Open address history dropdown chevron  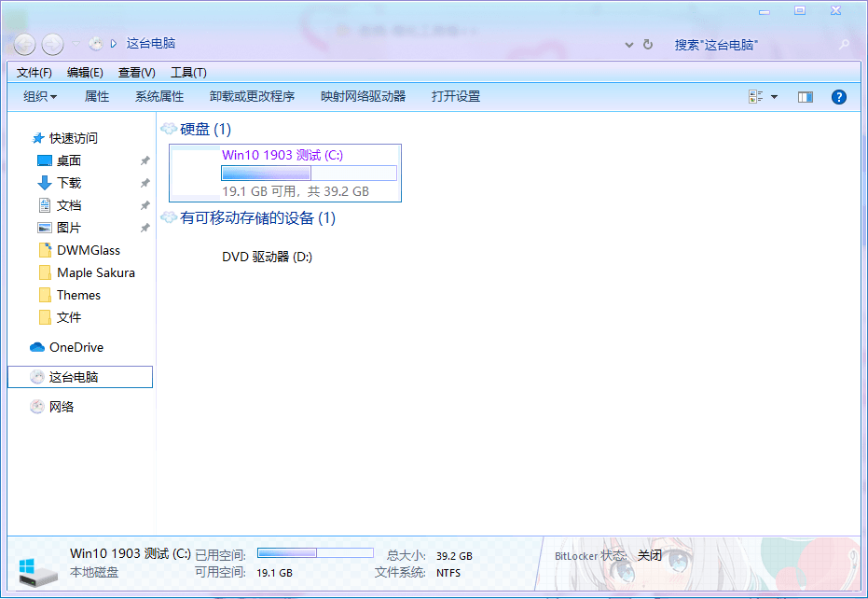628,45
